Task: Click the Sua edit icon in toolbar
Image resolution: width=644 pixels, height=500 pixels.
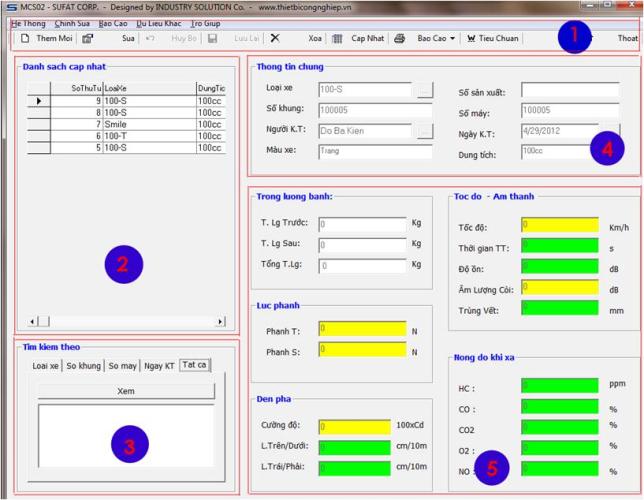Action: (x=87, y=39)
